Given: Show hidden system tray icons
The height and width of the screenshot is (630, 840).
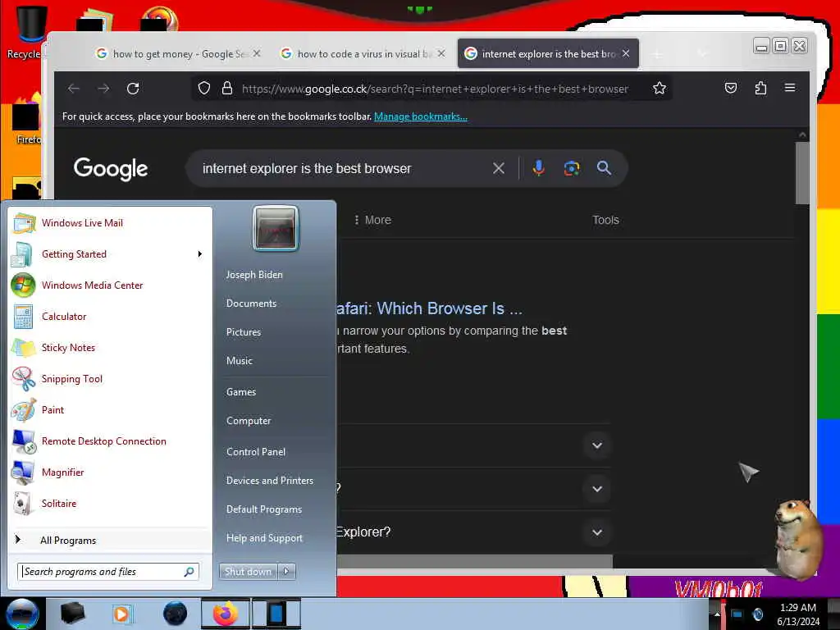Looking at the screenshot, I should click(x=717, y=614).
